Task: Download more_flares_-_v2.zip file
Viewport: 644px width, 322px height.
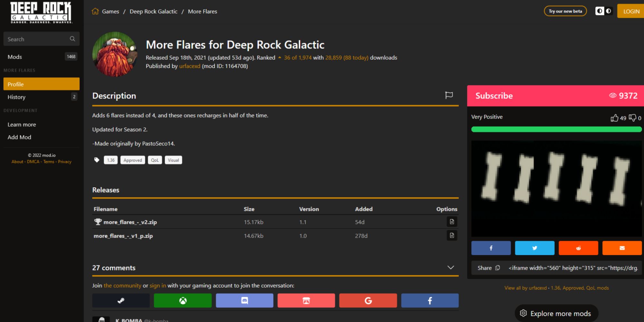Action: coord(130,222)
